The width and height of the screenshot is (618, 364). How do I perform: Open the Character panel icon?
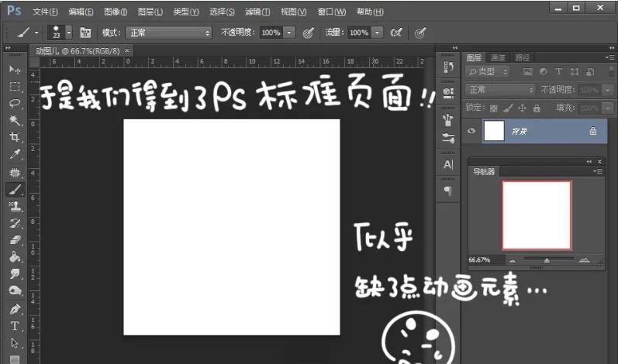[448, 164]
